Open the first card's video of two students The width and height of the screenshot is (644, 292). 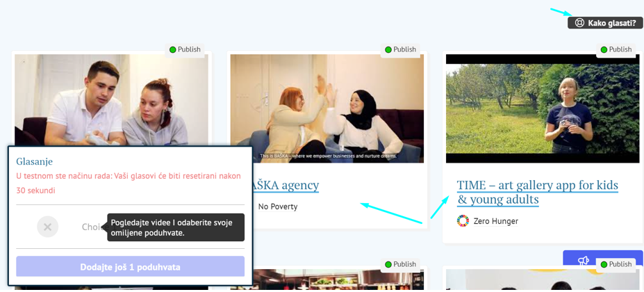coord(111,97)
